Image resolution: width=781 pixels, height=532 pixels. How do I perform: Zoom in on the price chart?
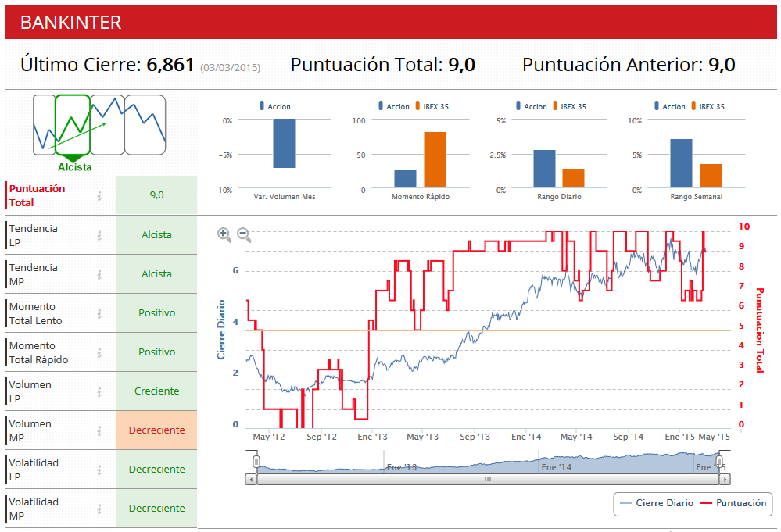[224, 235]
